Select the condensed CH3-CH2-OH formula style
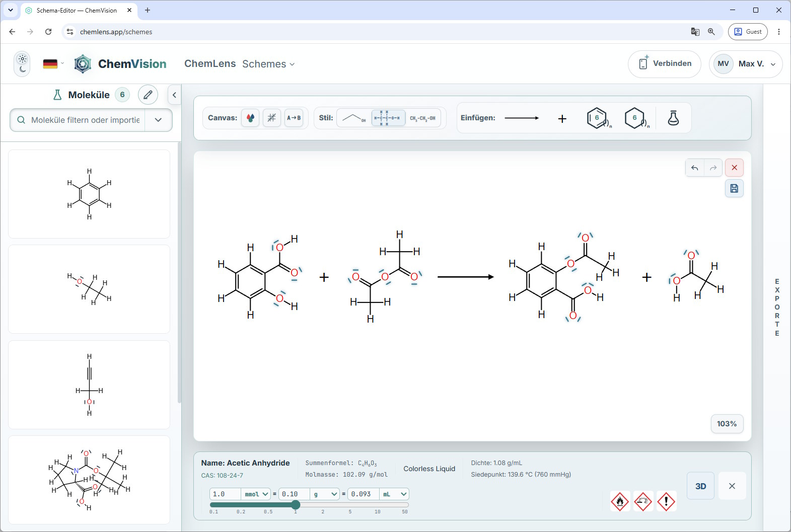The height and width of the screenshot is (532, 791). click(423, 118)
